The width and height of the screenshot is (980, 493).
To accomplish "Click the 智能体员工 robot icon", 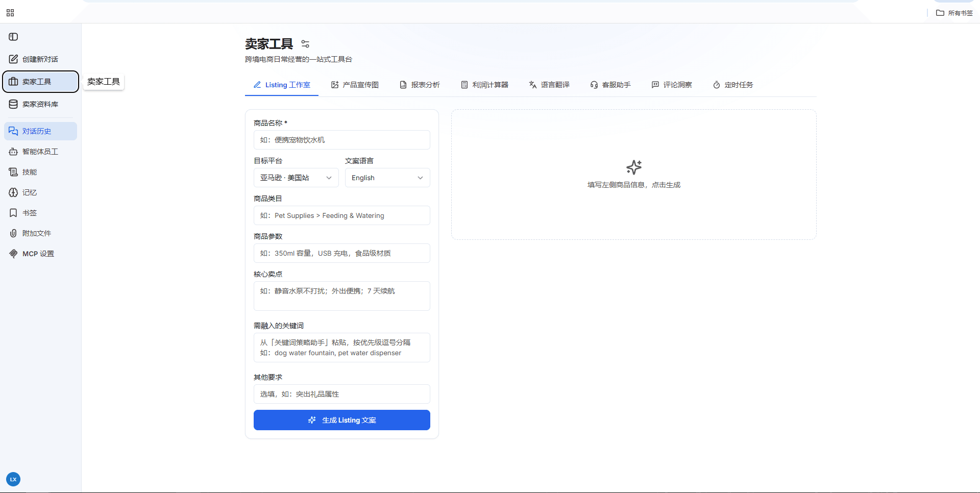I will (13, 152).
